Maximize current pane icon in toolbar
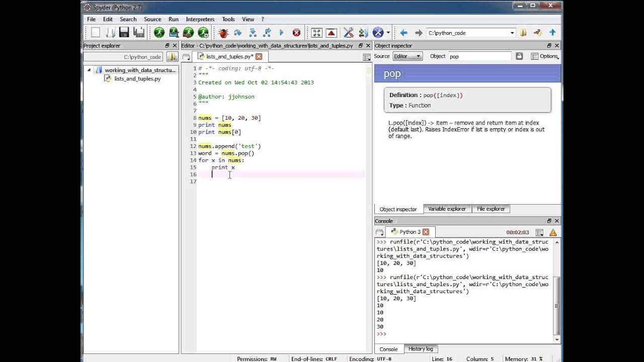The image size is (644, 362). pyautogui.click(x=316, y=33)
